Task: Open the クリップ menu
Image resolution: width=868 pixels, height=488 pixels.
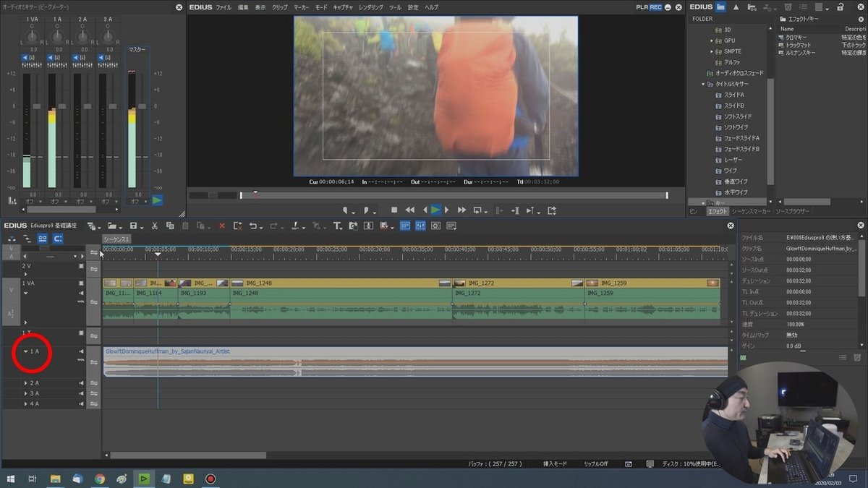Action: (x=279, y=7)
